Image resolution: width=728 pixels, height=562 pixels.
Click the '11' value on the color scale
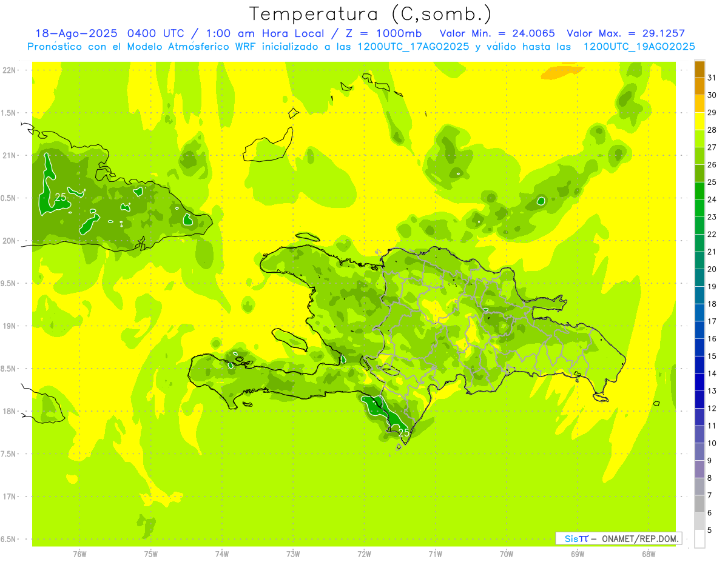(712, 426)
